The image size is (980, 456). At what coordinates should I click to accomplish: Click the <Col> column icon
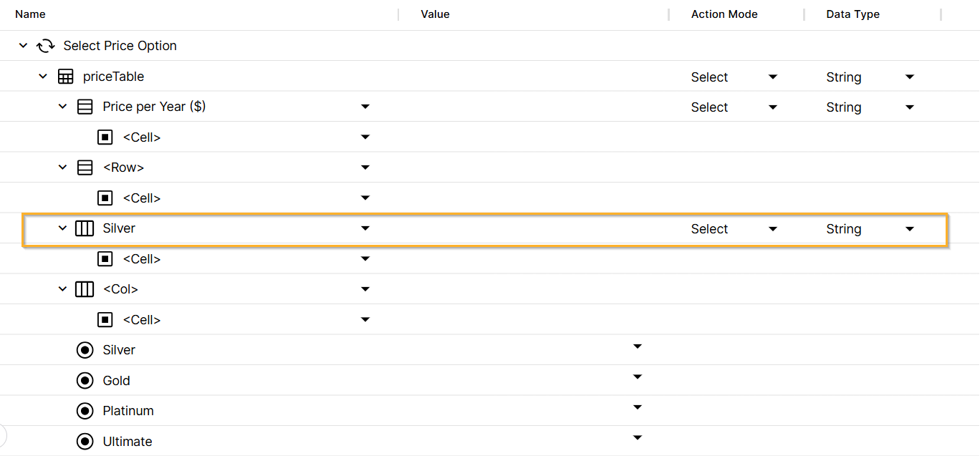(x=85, y=289)
